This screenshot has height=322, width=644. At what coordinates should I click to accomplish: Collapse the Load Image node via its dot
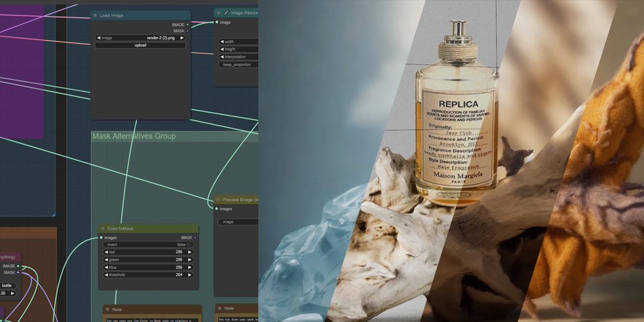pos(95,15)
